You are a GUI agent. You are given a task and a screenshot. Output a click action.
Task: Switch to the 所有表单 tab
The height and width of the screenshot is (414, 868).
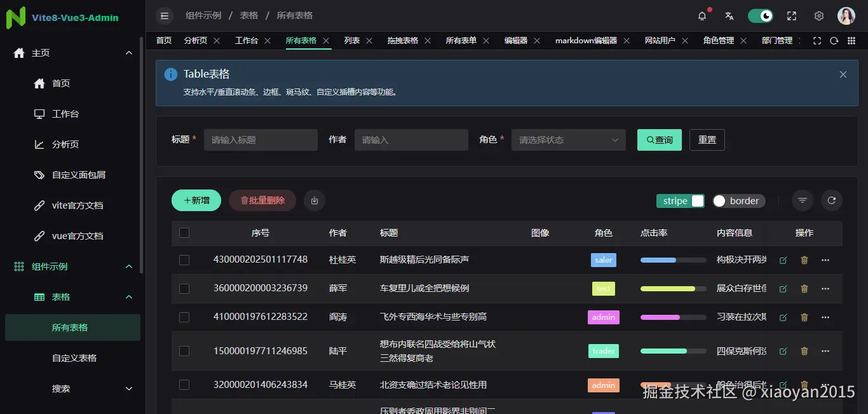click(461, 40)
